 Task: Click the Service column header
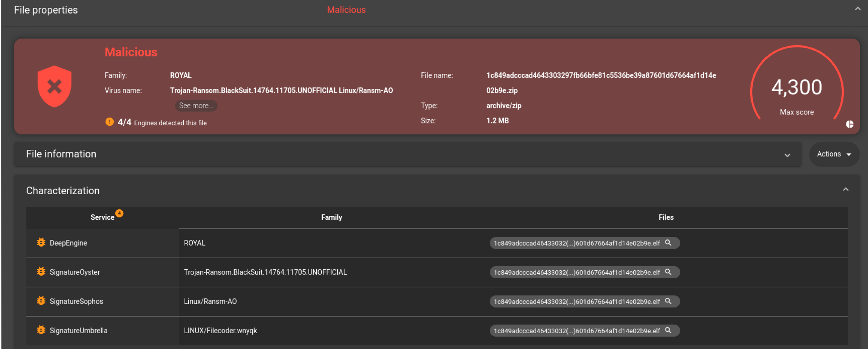102,217
